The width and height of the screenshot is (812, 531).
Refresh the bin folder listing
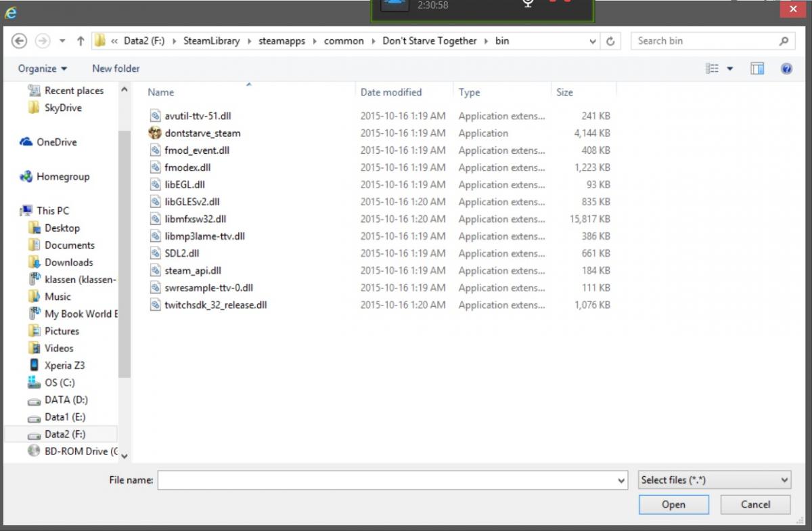tap(610, 41)
